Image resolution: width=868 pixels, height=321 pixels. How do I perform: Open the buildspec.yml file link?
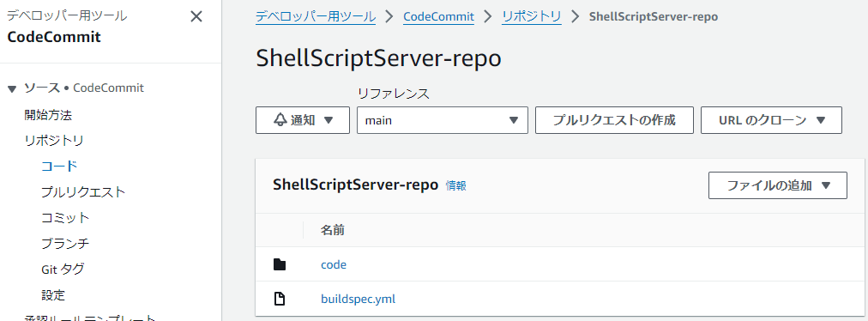tap(359, 300)
